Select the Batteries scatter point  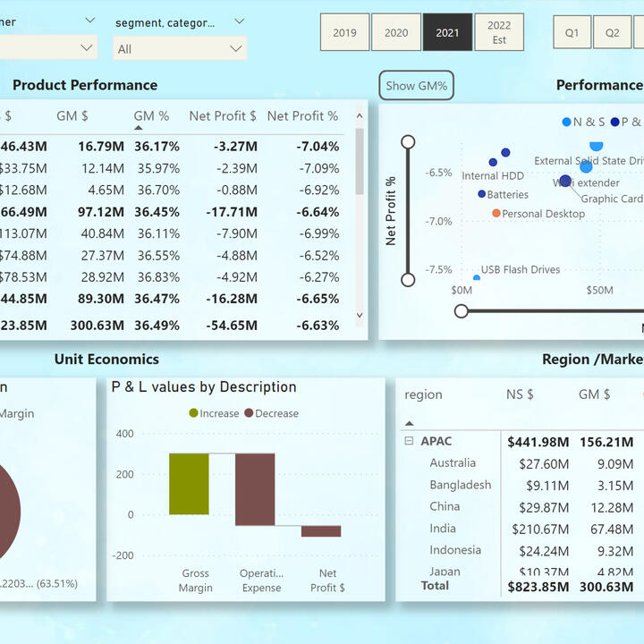[482, 194]
